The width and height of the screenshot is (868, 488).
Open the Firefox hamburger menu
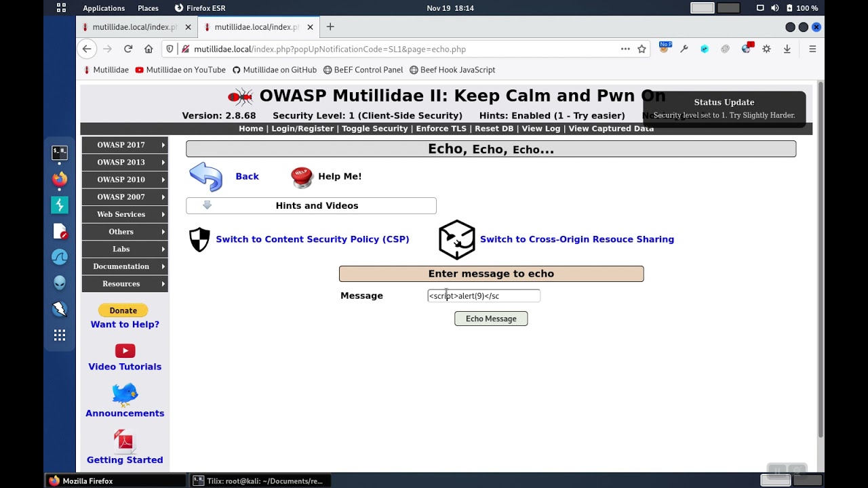pos(812,49)
